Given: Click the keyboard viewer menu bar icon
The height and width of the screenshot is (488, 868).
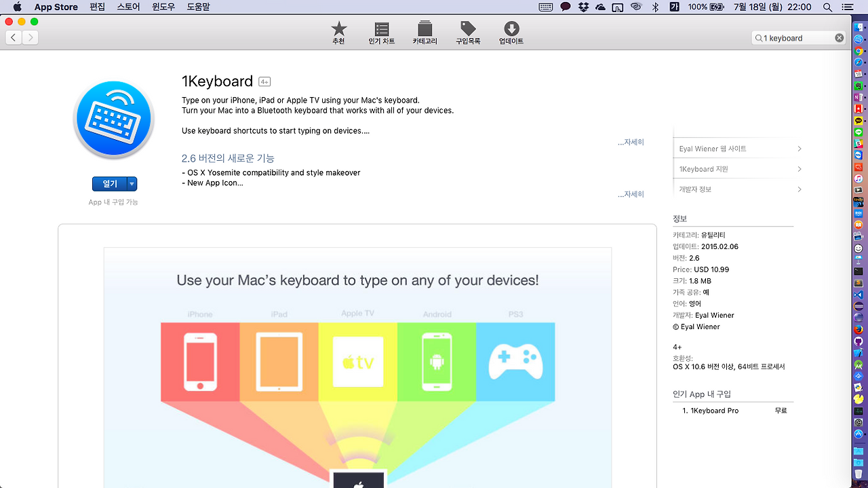Looking at the screenshot, I should (546, 7).
